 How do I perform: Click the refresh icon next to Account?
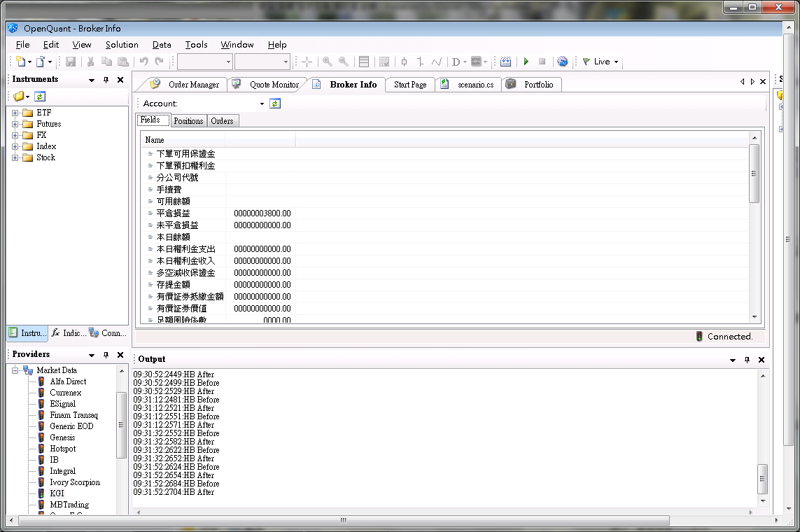coord(275,104)
